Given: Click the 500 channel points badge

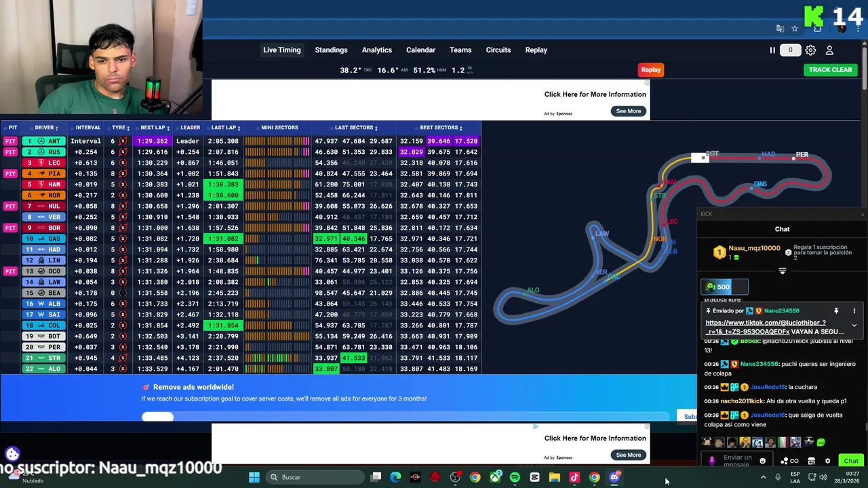Looking at the screenshot, I should click(724, 287).
